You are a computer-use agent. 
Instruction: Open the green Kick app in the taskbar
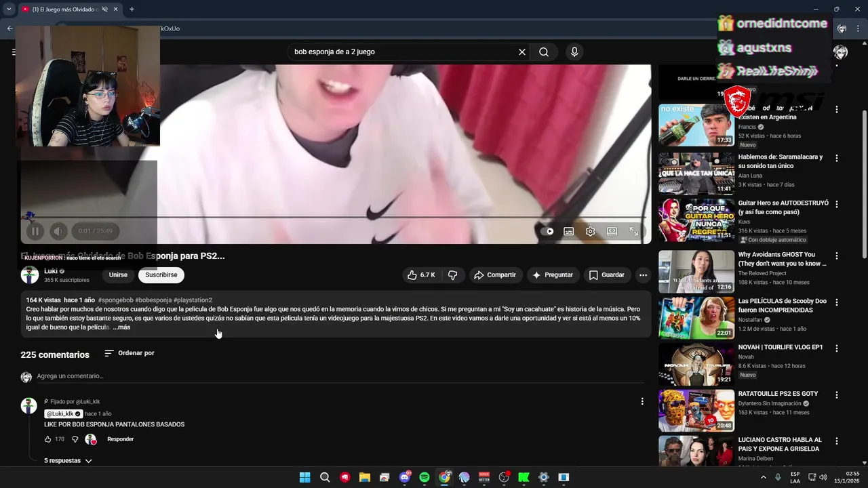524,477
